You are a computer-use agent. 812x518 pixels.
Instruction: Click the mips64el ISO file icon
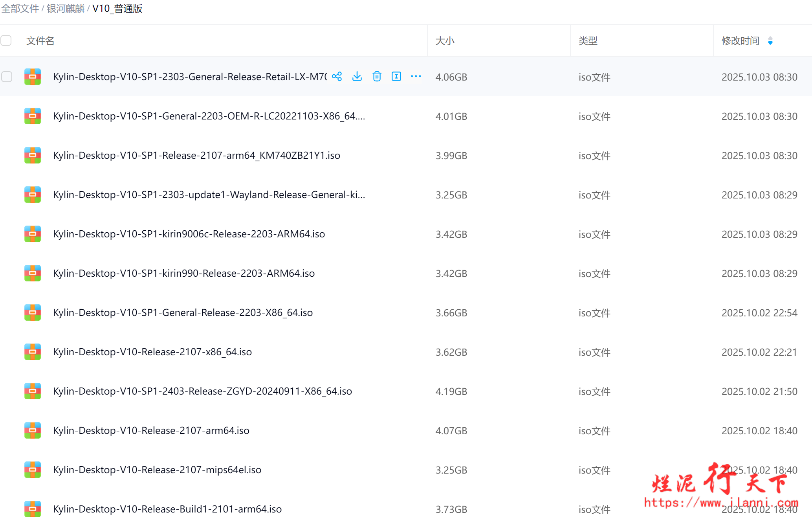coord(33,470)
